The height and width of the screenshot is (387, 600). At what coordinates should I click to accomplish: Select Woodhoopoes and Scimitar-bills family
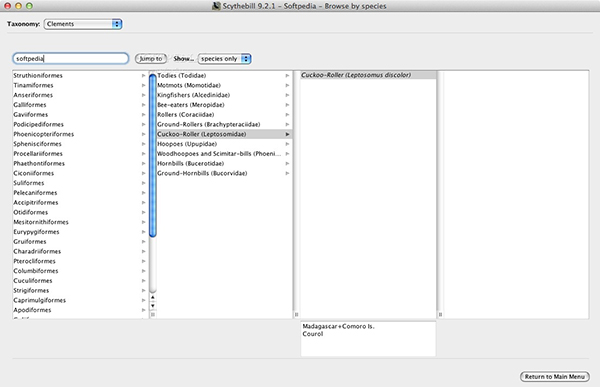coord(224,153)
